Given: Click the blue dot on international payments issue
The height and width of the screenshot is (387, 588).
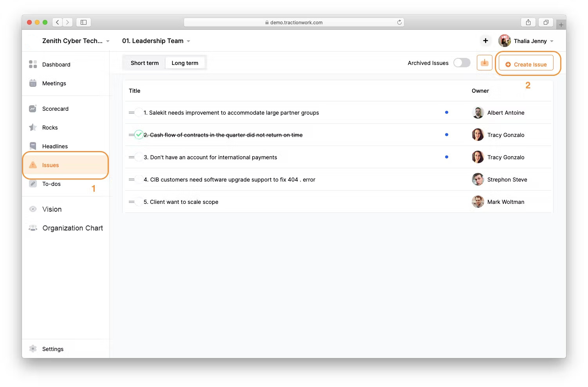Looking at the screenshot, I should click(x=447, y=157).
